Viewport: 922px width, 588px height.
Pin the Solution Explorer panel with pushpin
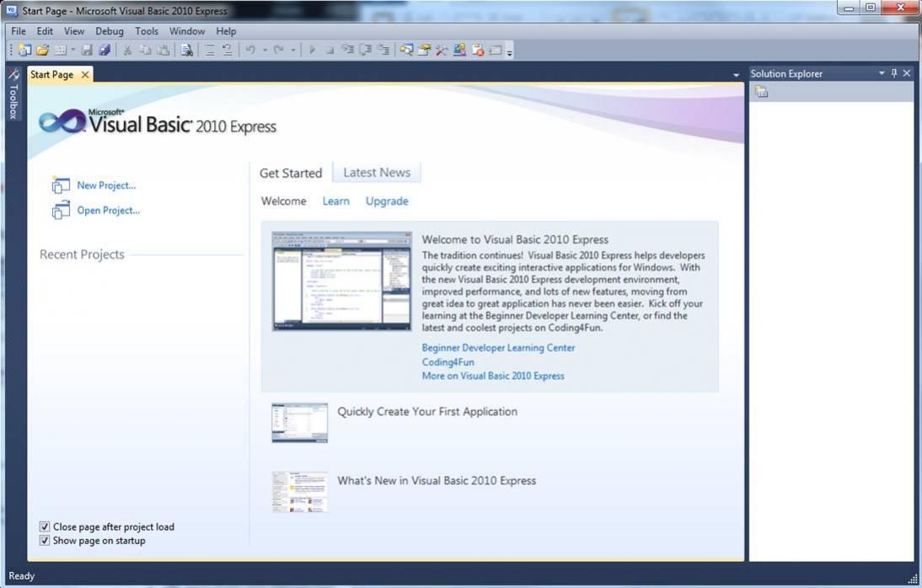[894, 73]
